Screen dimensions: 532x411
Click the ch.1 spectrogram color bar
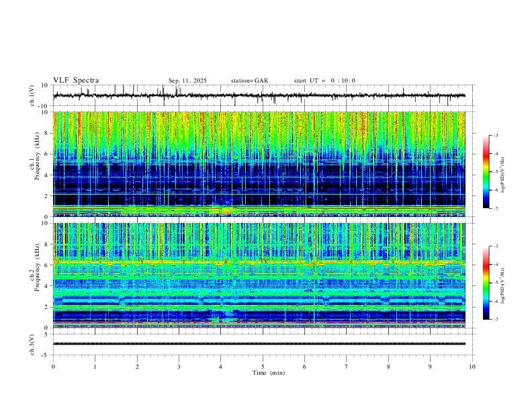tap(486, 172)
